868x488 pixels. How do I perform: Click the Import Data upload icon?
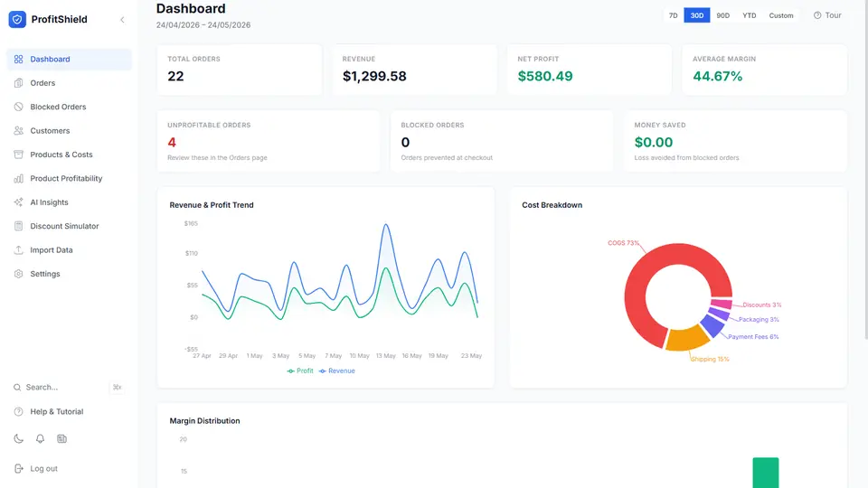18,249
